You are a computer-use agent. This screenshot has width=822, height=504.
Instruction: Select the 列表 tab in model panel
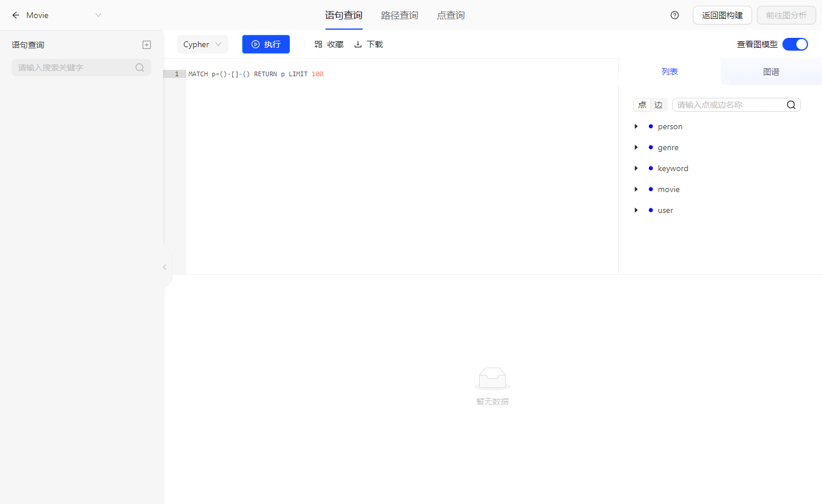tap(669, 72)
